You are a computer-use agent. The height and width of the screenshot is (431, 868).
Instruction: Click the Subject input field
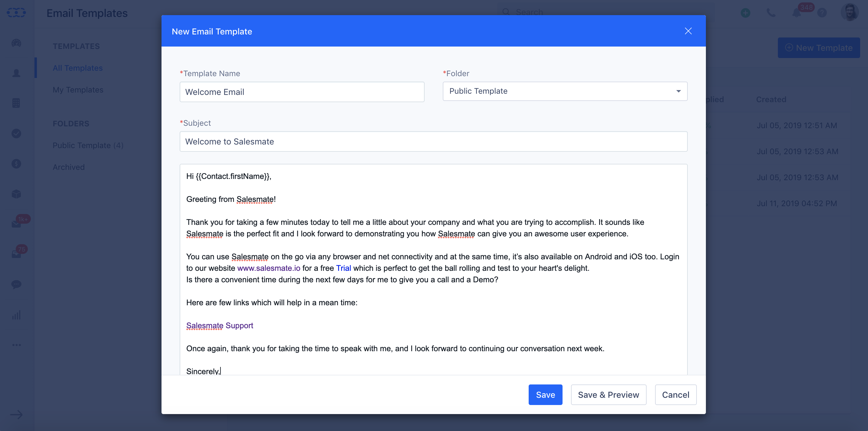(x=434, y=141)
